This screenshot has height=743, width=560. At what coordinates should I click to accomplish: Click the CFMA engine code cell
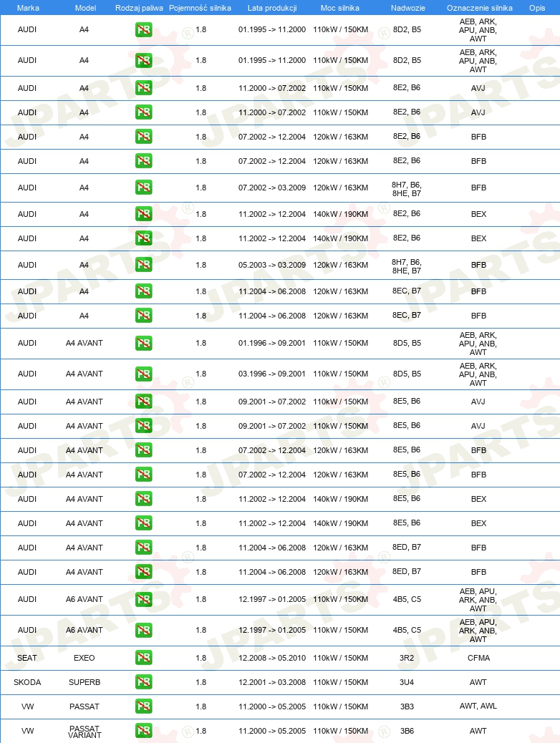click(478, 658)
